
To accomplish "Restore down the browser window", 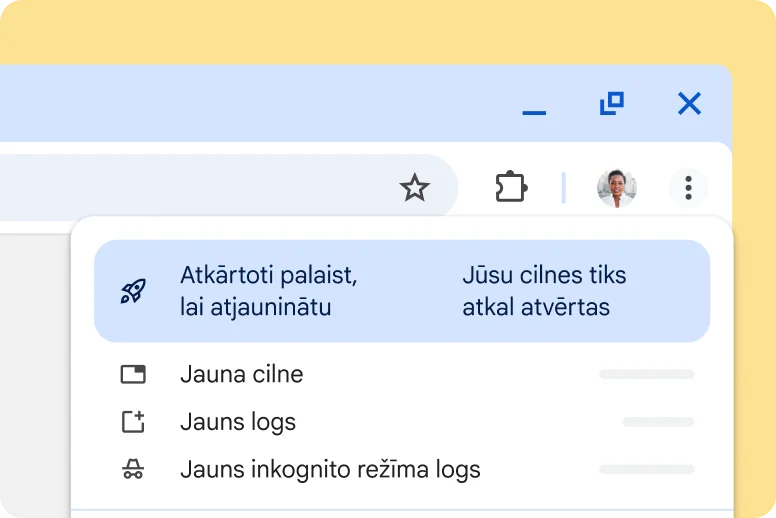I will pyautogui.click(x=611, y=103).
